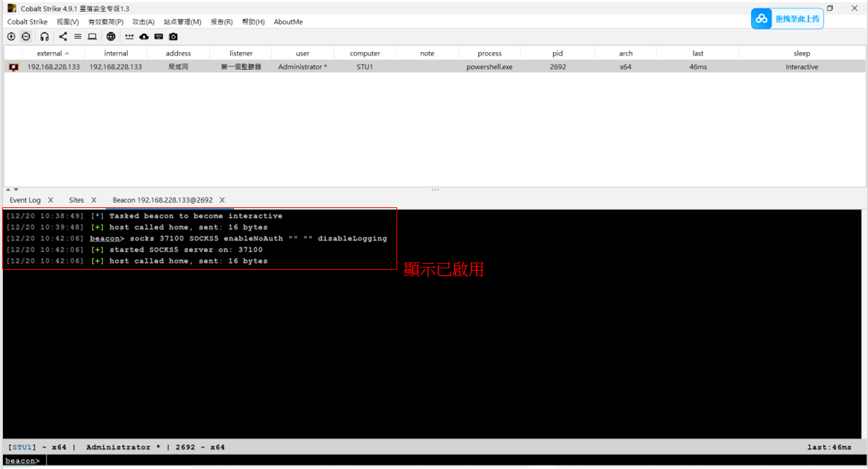Select the x64 arch cell
Viewport: 868px width, 469px height.
625,67
